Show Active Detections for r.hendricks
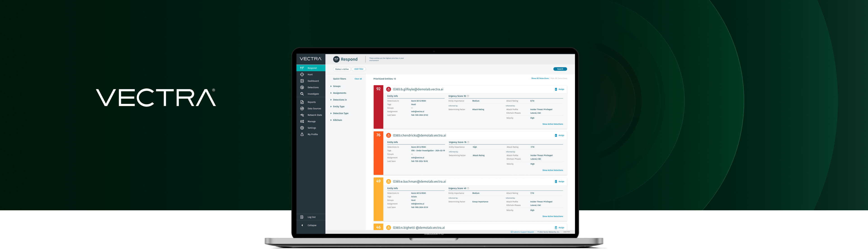 (x=553, y=170)
